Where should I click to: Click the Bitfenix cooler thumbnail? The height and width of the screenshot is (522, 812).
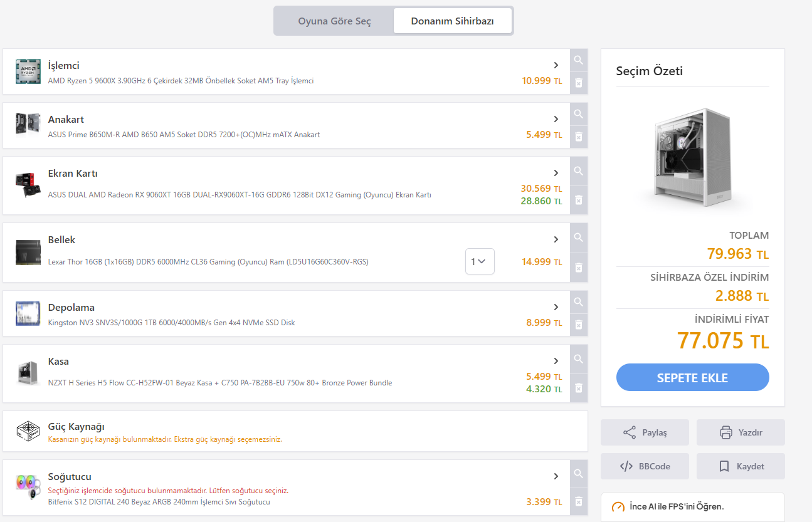[x=28, y=488]
